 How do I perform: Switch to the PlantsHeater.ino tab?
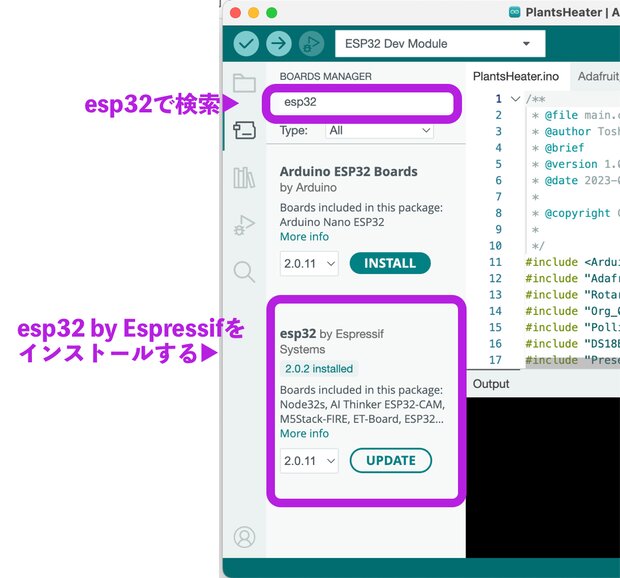516,76
